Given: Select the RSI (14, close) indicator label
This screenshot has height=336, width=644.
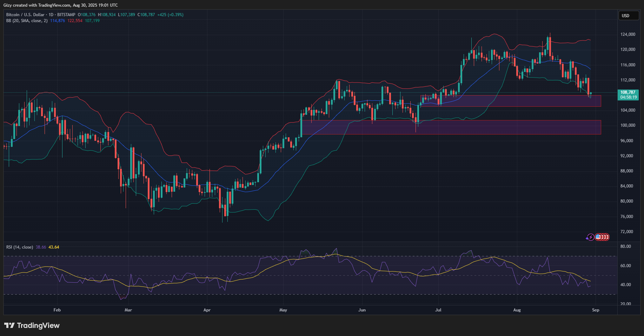Looking at the screenshot, I should coord(20,247).
